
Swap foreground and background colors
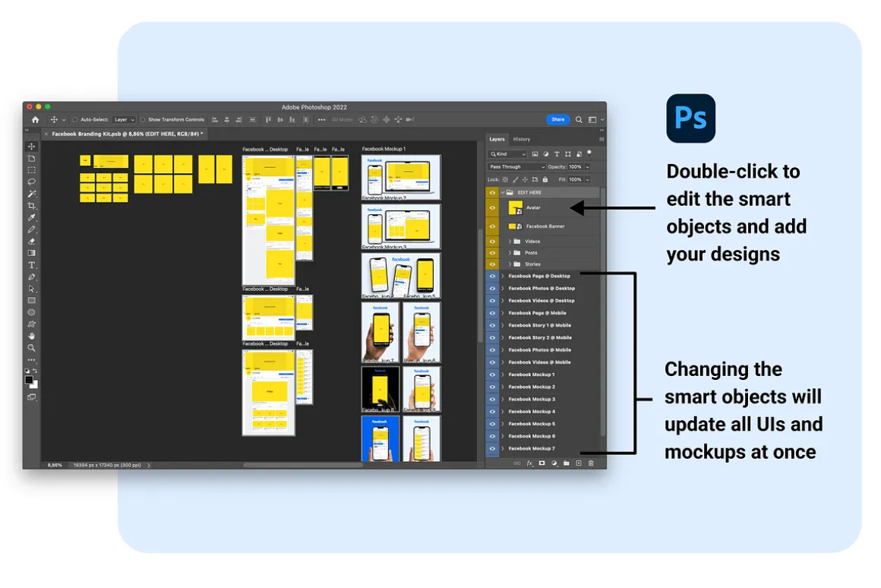36,371
